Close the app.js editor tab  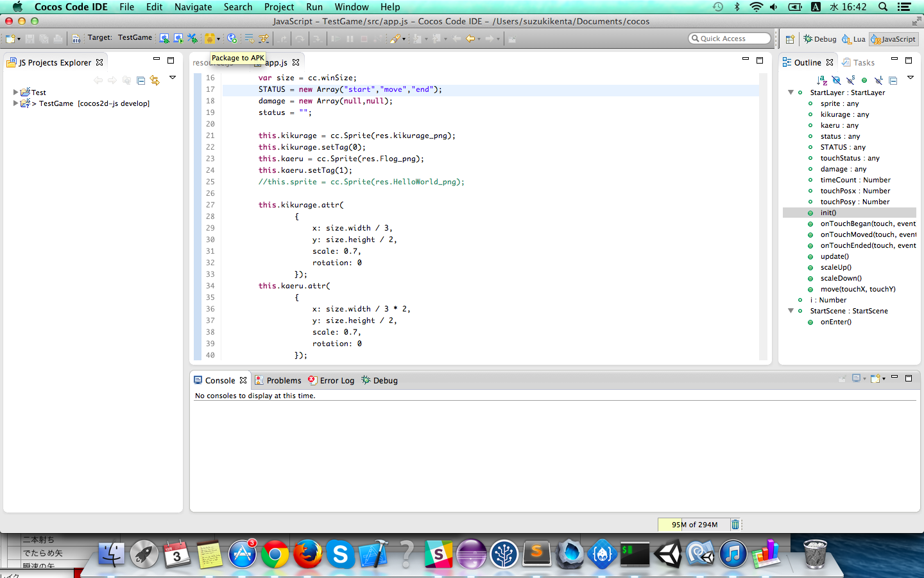pyautogui.click(x=296, y=62)
